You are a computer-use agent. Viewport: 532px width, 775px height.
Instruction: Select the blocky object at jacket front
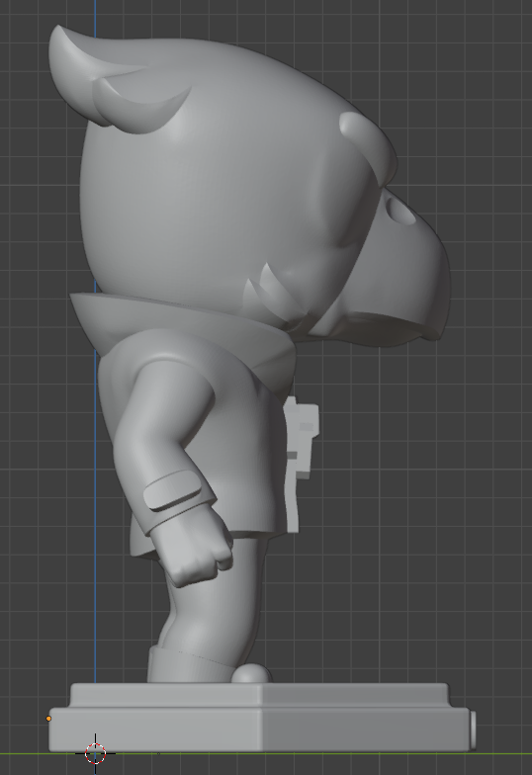301,463
